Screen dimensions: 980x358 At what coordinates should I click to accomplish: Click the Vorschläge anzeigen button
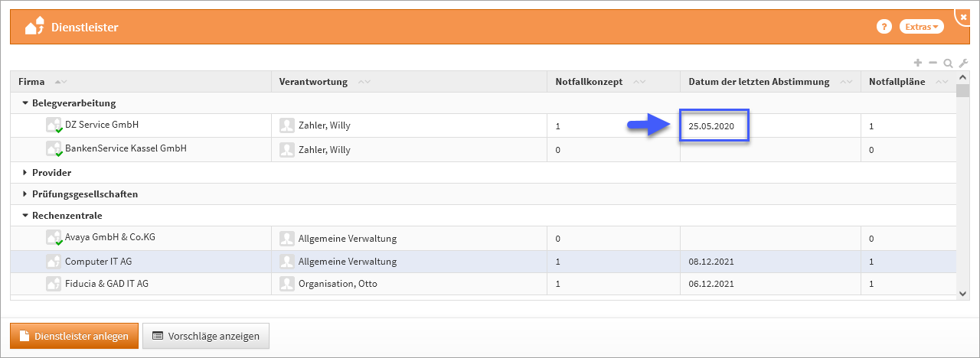pyautogui.click(x=206, y=336)
